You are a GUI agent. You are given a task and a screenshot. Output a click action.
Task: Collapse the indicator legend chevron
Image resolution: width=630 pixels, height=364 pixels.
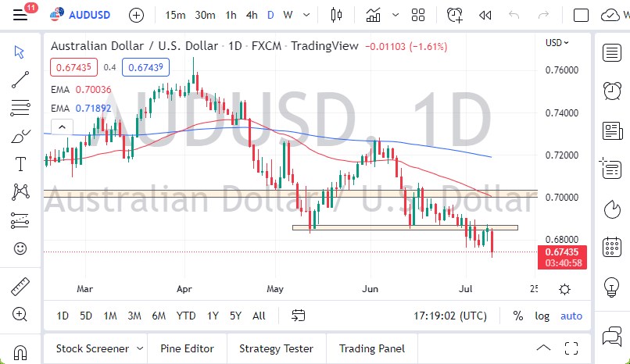pos(61,126)
